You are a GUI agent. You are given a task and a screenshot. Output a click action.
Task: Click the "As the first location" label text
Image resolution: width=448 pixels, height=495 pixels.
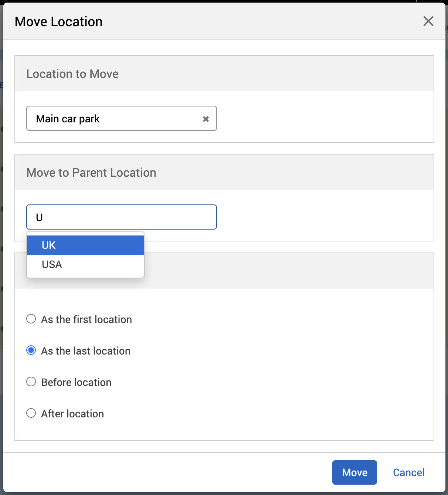coord(86,319)
